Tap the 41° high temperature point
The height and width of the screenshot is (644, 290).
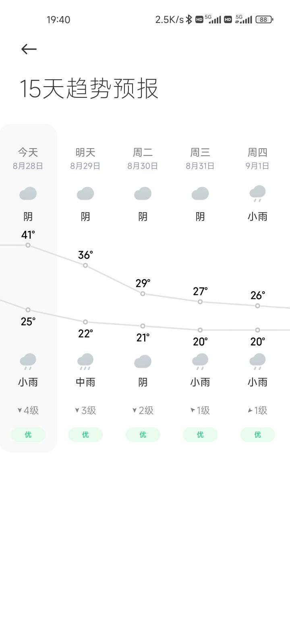[28, 245]
